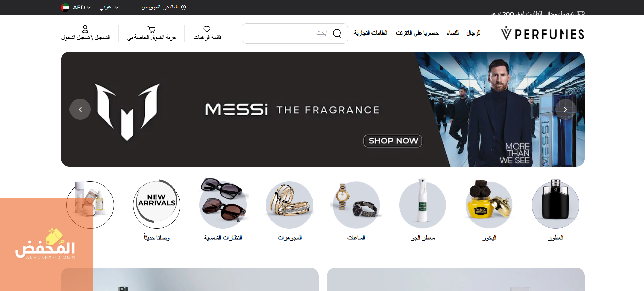Viewport: 644px width, 291px height.
Task: Select the sunglasses category thumbnail
Action: coord(223,203)
